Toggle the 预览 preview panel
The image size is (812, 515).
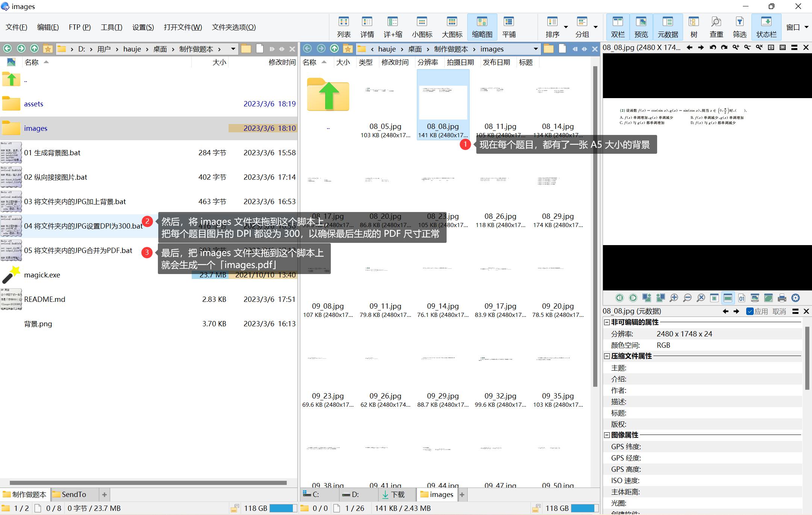click(641, 27)
